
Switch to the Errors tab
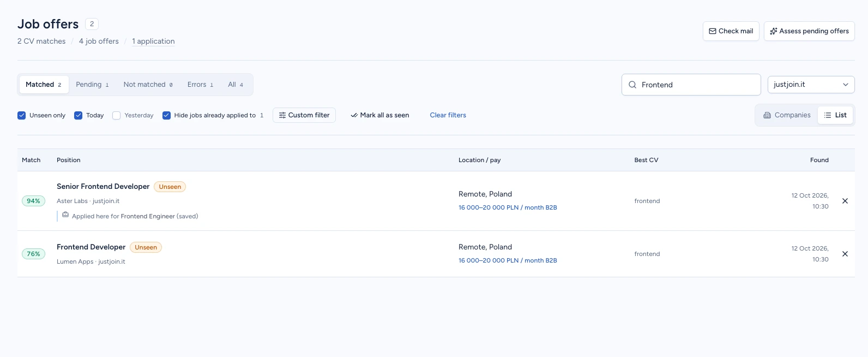200,85
